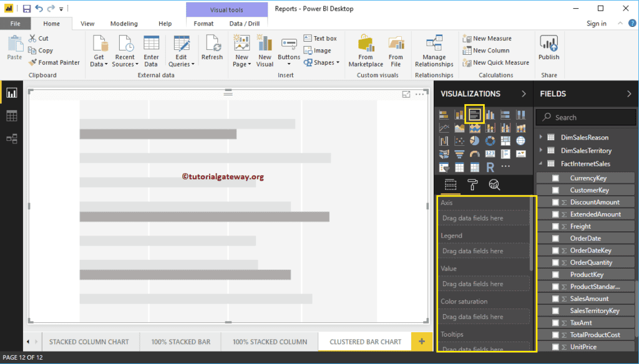Enable the Freight field checkbox

click(554, 226)
